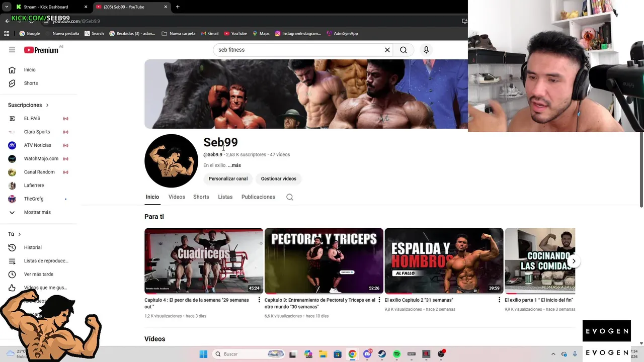Open Ver más tarde in sidebar

38,274
